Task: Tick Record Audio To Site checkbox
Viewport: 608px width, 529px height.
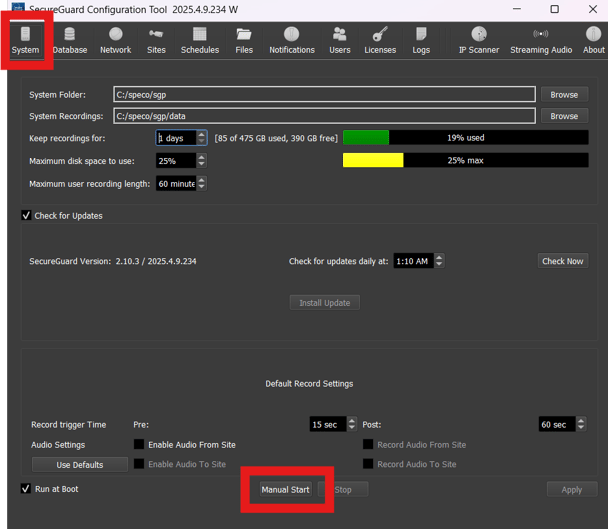Action: click(368, 464)
